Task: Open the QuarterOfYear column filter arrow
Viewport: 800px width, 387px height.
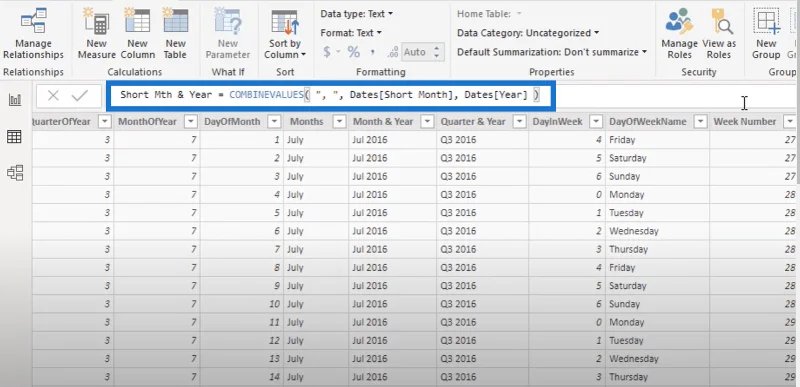Action: (x=105, y=121)
